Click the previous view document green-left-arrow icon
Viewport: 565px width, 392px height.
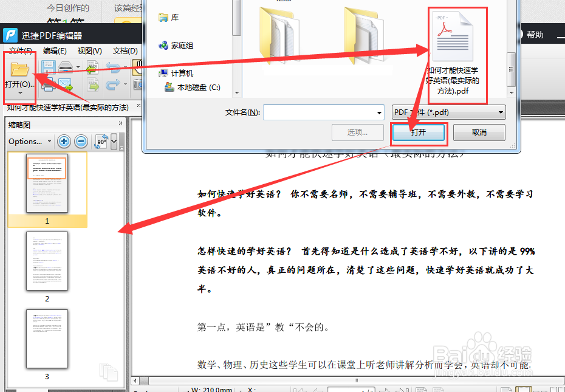pos(92,67)
